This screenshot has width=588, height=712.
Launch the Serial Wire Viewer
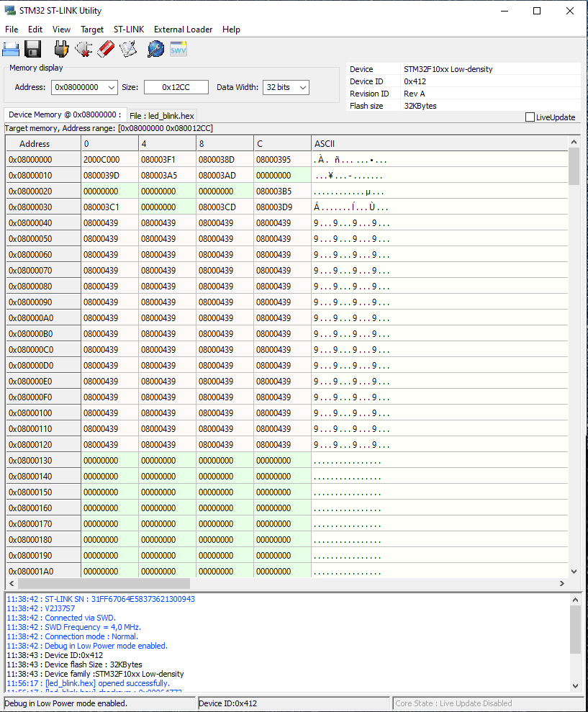click(177, 48)
